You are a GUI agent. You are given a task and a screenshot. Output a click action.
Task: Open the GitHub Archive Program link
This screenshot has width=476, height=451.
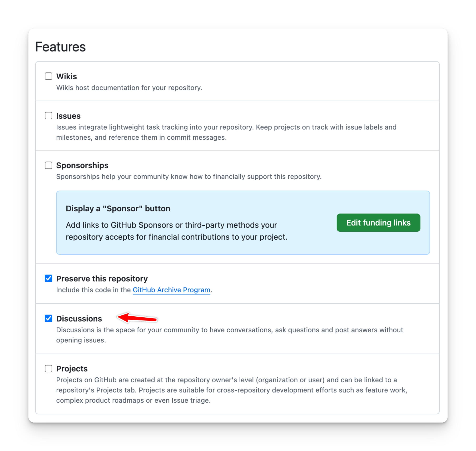(171, 290)
